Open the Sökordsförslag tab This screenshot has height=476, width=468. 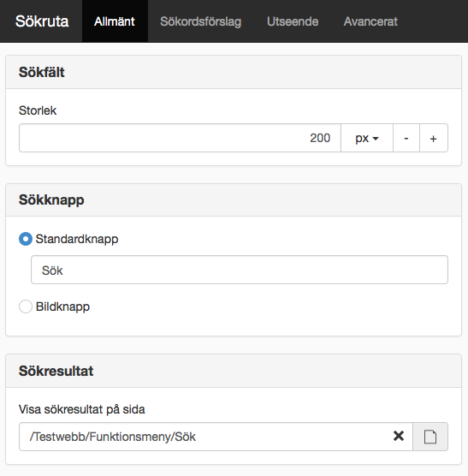coord(201,21)
